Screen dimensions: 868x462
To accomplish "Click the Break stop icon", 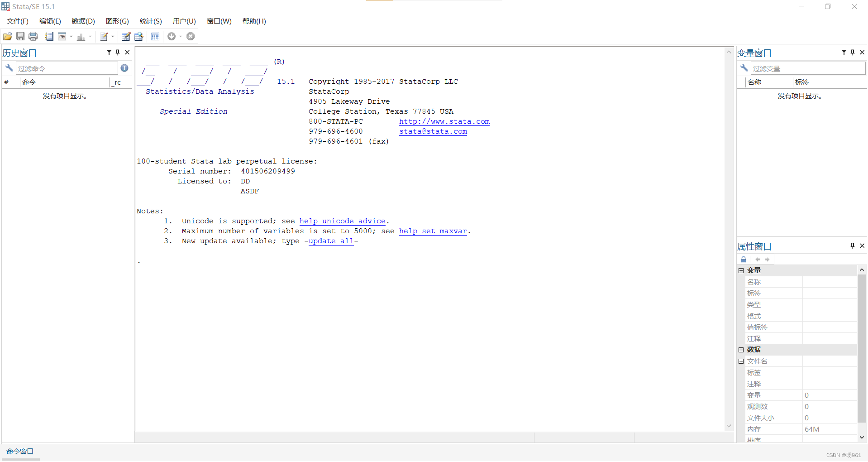I will click(x=191, y=37).
